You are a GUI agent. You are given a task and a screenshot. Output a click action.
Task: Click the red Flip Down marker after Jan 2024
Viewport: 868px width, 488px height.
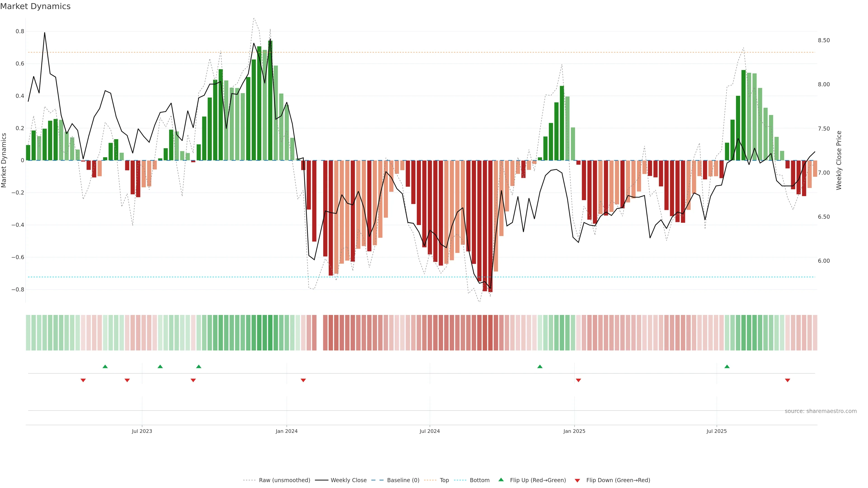[303, 380]
